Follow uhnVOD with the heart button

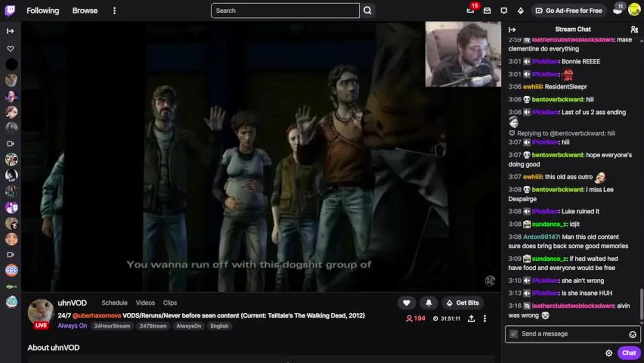click(x=407, y=303)
